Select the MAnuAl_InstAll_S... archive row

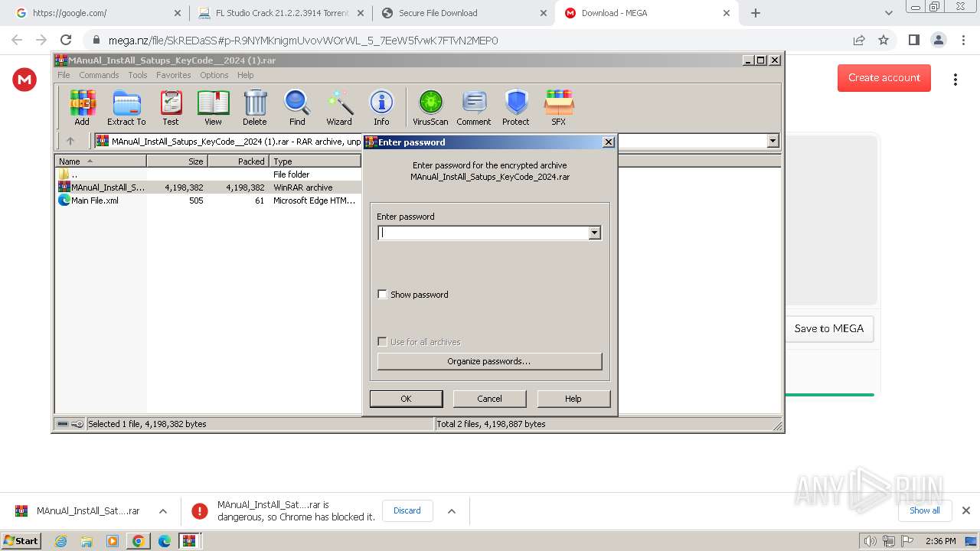[x=207, y=187]
